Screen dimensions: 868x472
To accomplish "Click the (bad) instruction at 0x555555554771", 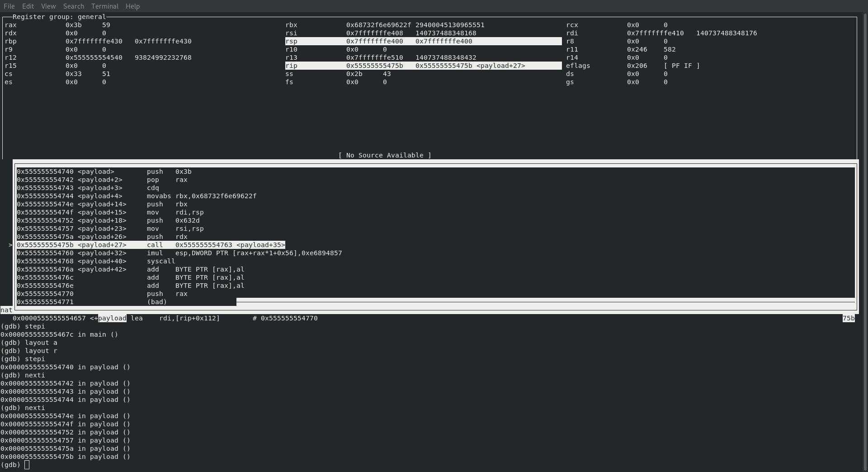I will pyautogui.click(x=157, y=302).
